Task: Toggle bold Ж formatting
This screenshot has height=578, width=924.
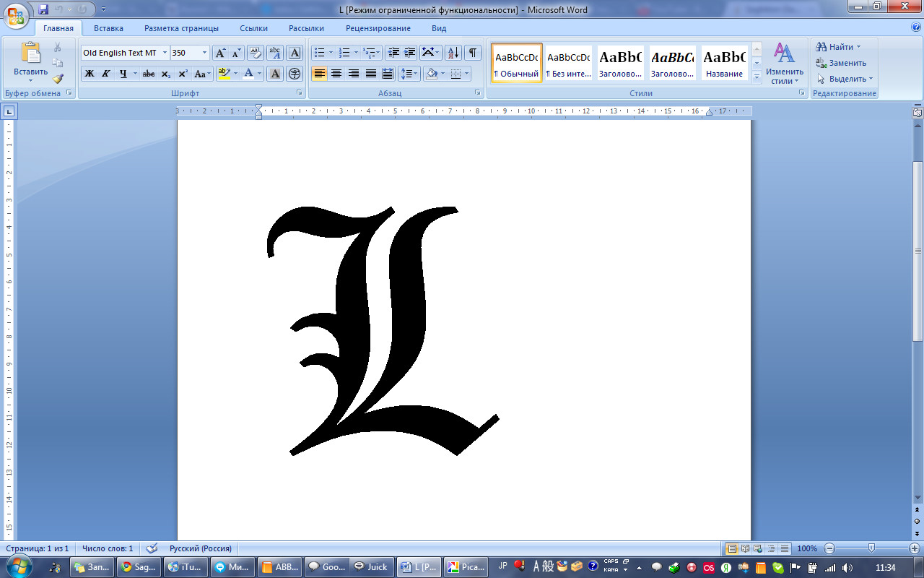Action: coord(90,74)
